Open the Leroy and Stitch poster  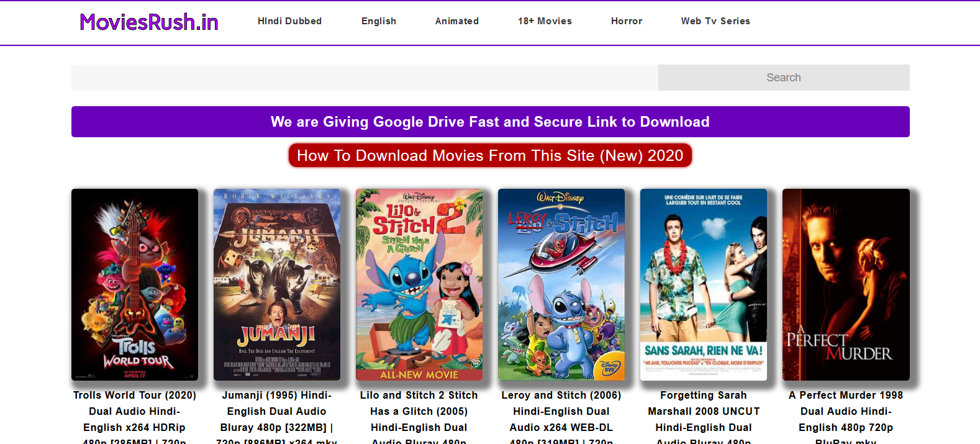pos(561,284)
